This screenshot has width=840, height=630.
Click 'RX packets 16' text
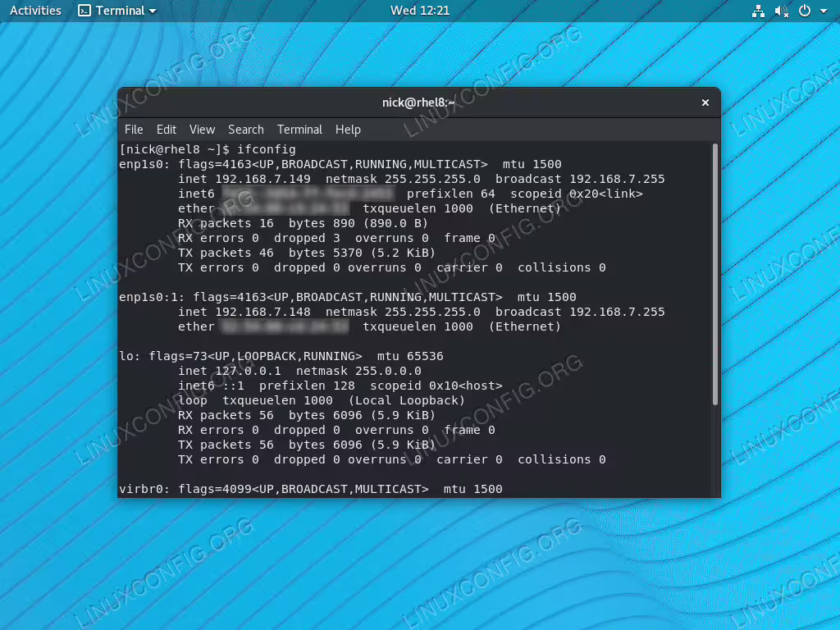226,223
